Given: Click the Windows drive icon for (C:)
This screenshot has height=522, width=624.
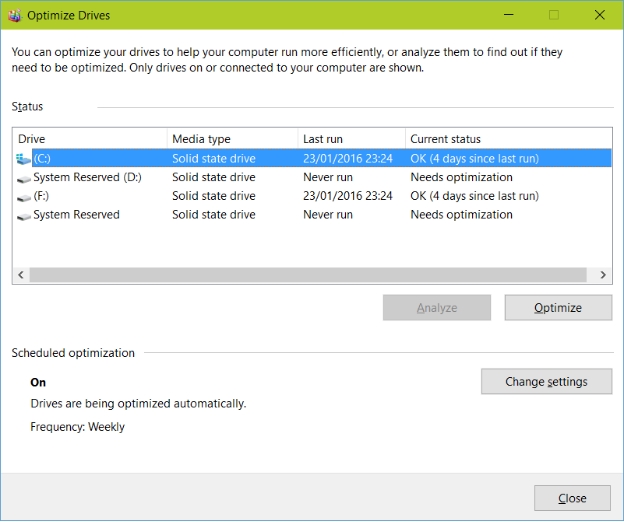Looking at the screenshot, I should (24, 158).
